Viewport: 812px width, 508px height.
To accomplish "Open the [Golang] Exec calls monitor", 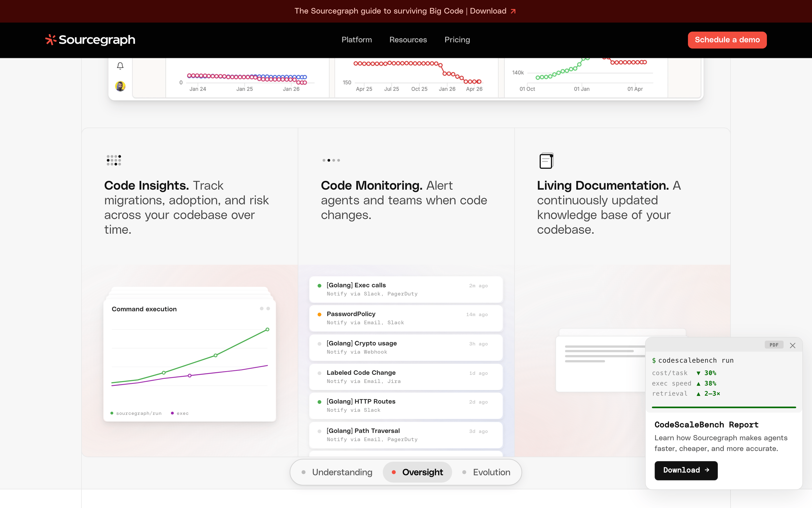I will (406, 289).
